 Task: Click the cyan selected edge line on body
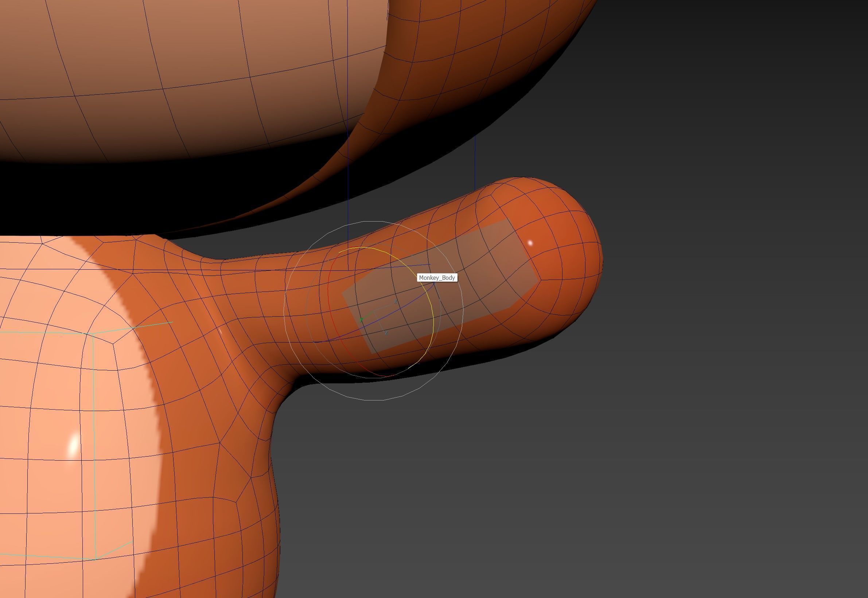click(x=94, y=431)
